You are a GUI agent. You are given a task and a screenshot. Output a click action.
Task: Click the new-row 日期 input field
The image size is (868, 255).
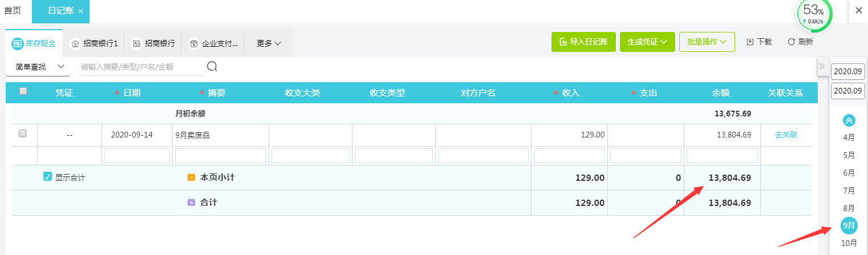coord(137,156)
